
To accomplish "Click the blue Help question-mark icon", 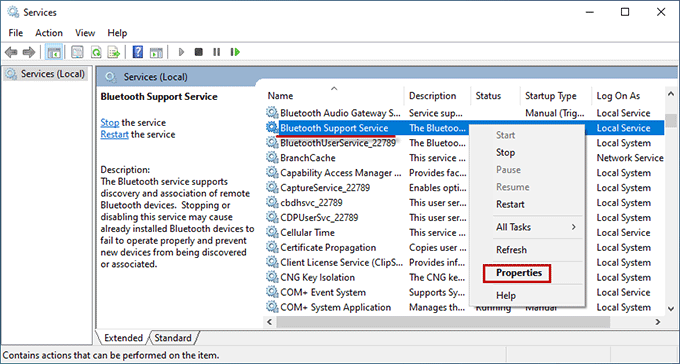I will 138,52.
